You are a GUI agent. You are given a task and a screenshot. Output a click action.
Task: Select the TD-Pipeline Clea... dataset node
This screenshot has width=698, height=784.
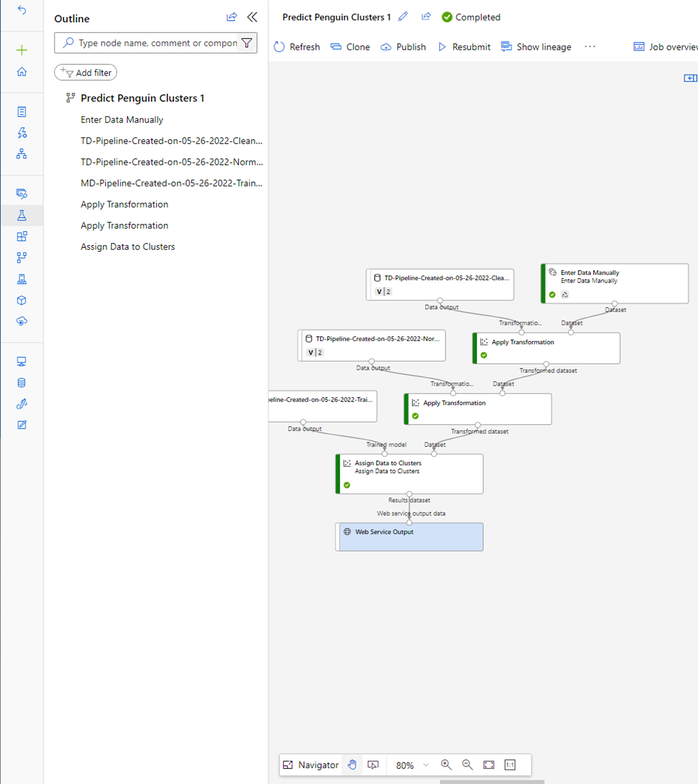pos(440,284)
